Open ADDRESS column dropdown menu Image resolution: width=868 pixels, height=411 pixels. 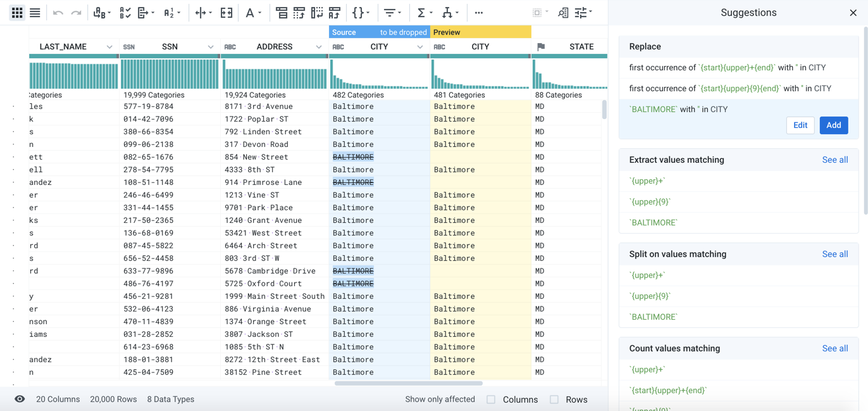point(319,47)
